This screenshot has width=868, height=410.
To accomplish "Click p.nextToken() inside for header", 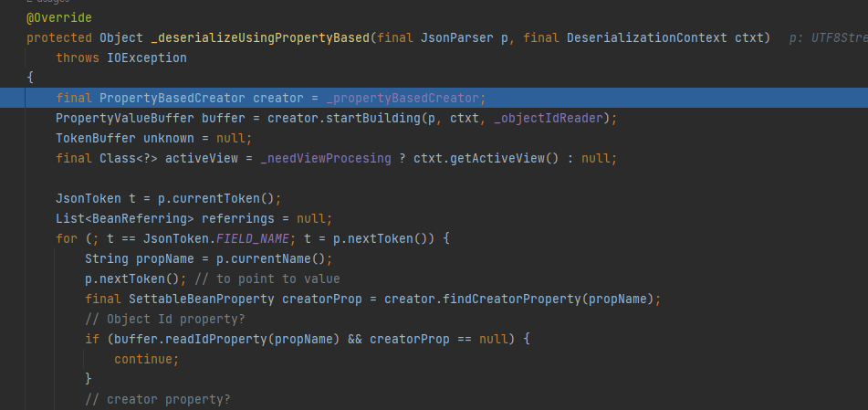I will coord(381,239).
